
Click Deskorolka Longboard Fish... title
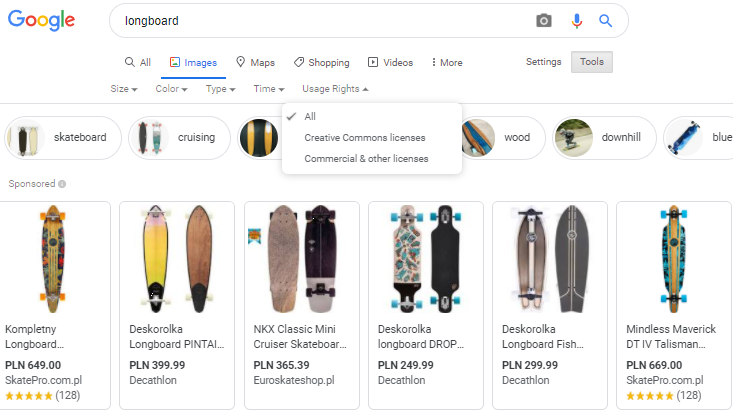pyautogui.click(x=543, y=337)
